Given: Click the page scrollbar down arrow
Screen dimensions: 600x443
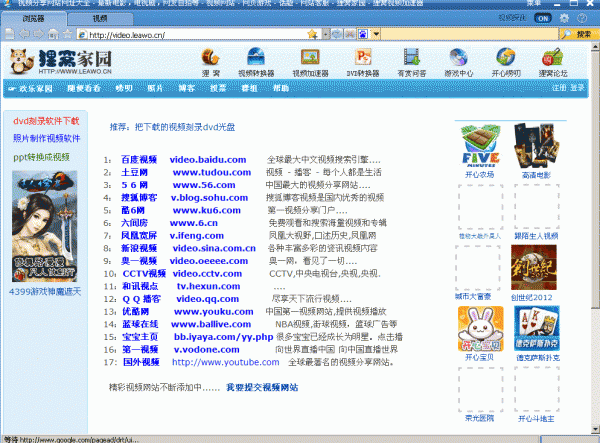Looking at the screenshot, I should (x=595, y=429).
